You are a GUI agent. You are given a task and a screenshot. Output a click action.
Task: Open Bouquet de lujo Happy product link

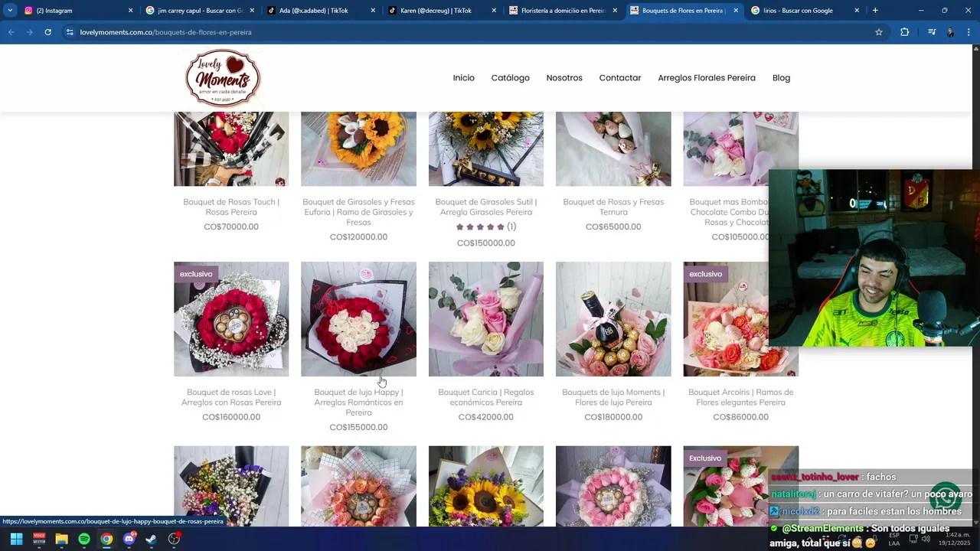(358, 402)
